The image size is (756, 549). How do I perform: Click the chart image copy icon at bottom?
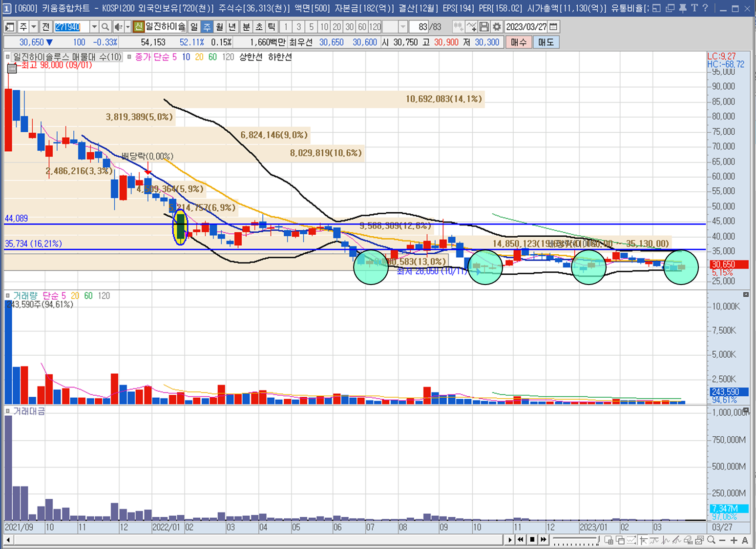point(699,540)
